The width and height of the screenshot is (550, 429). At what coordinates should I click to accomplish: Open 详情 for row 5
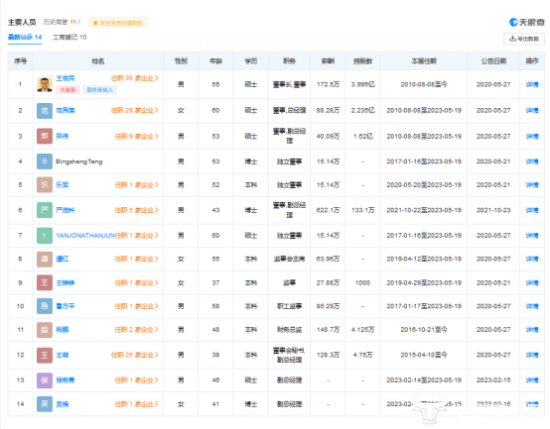(532, 185)
